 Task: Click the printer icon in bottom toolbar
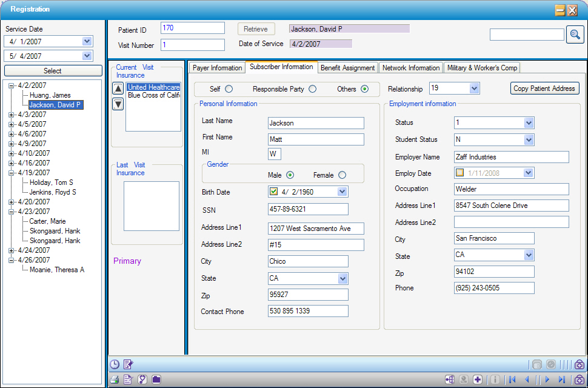coord(114,379)
